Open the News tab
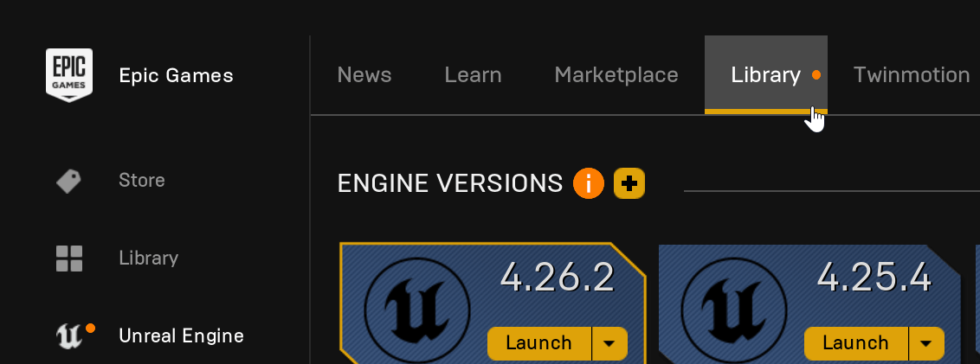980x364 pixels. point(364,75)
